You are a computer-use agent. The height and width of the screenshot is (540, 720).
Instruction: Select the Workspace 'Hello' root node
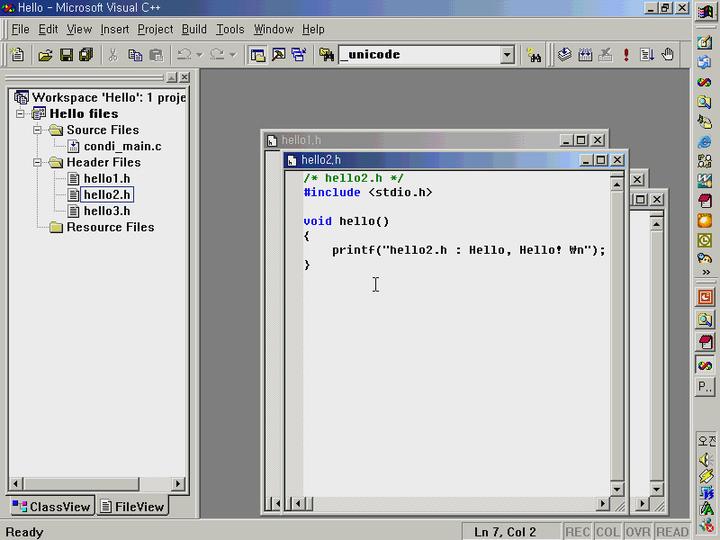(x=109, y=97)
